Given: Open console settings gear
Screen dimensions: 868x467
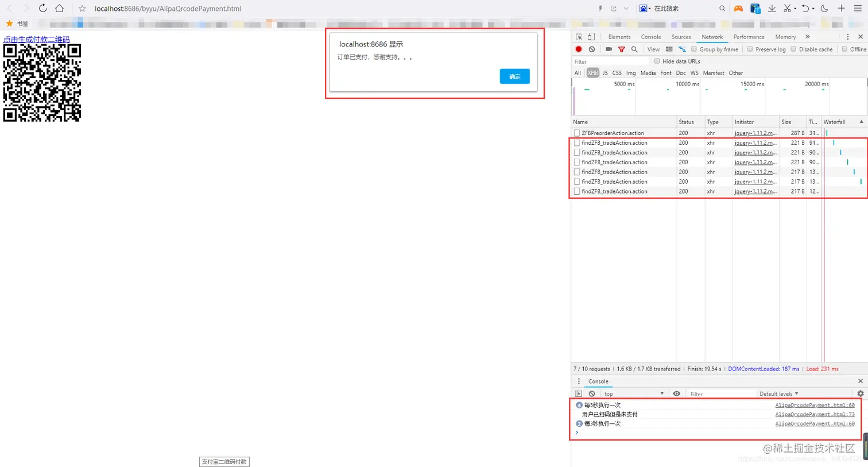Looking at the screenshot, I should click(x=861, y=394).
